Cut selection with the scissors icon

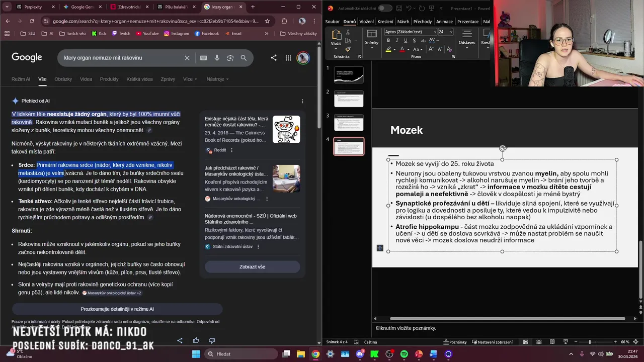pyautogui.click(x=348, y=32)
